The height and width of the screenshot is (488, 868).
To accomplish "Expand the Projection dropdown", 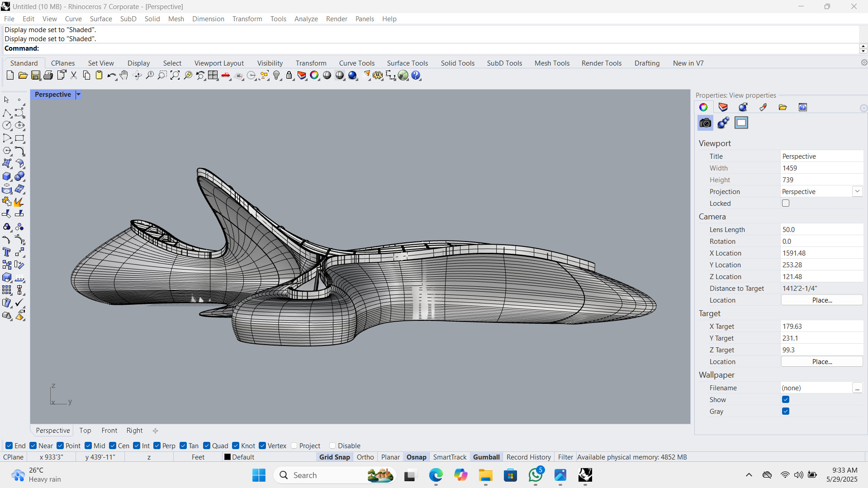I will (x=857, y=191).
